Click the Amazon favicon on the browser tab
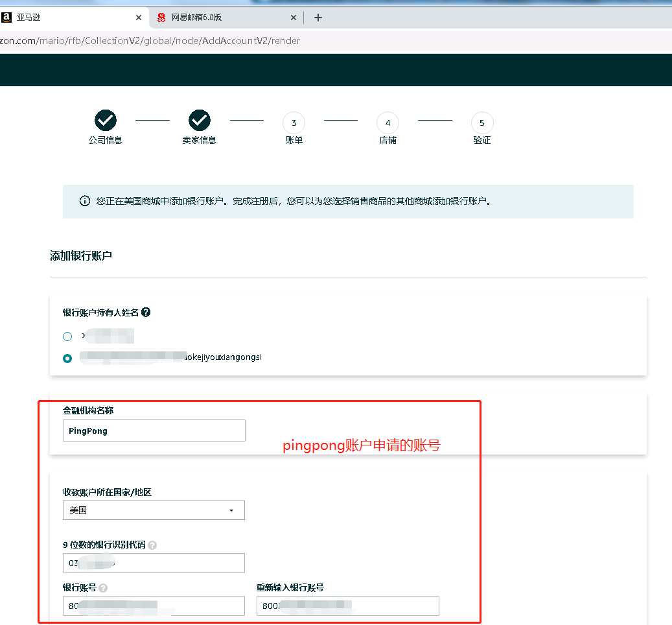This screenshot has height=625, width=672. click(x=6, y=17)
